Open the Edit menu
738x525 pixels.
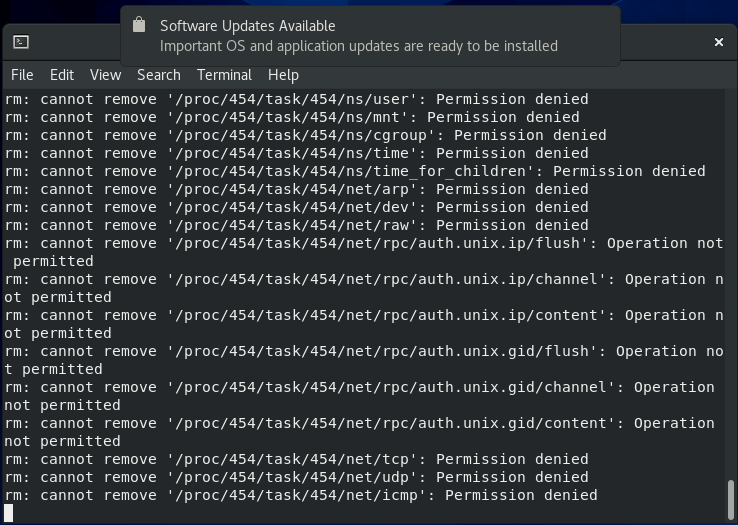[62, 75]
